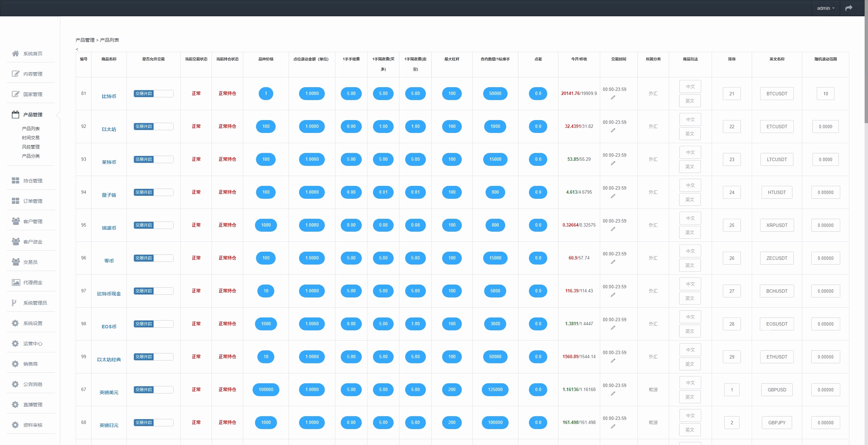Image resolution: width=868 pixels, height=445 pixels.
Task: Click the 系统管理员 branch icon
Action: click(x=14, y=303)
